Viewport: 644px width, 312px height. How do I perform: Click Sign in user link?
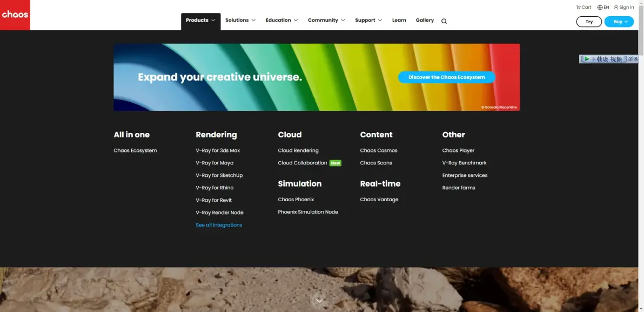[623, 7]
